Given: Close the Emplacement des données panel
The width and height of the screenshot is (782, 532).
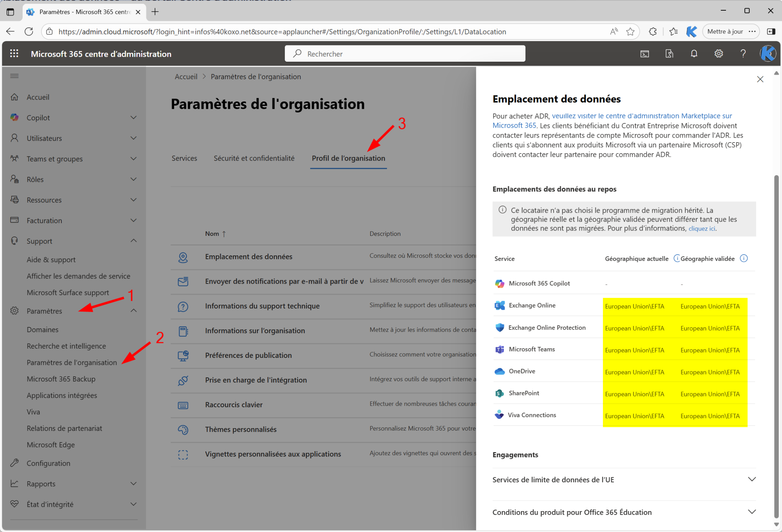Looking at the screenshot, I should pyautogui.click(x=760, y=79).
